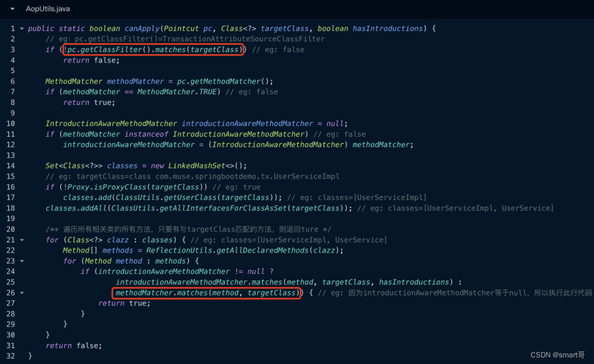Click '!pc.getClassFilter().matches(targetClass)' on line 3
This screenshot has width=594, height=364.
tap(153, 49)
